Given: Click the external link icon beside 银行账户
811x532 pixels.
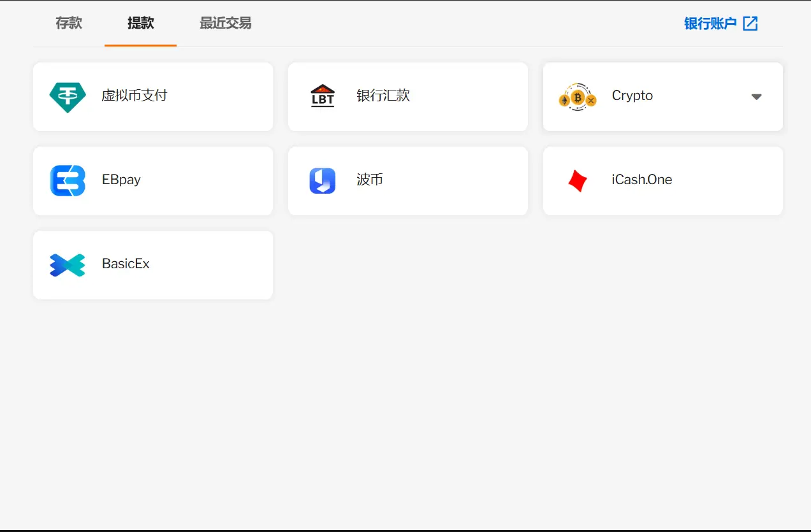Looking at the screenshot, I should (x=751, y=23).
